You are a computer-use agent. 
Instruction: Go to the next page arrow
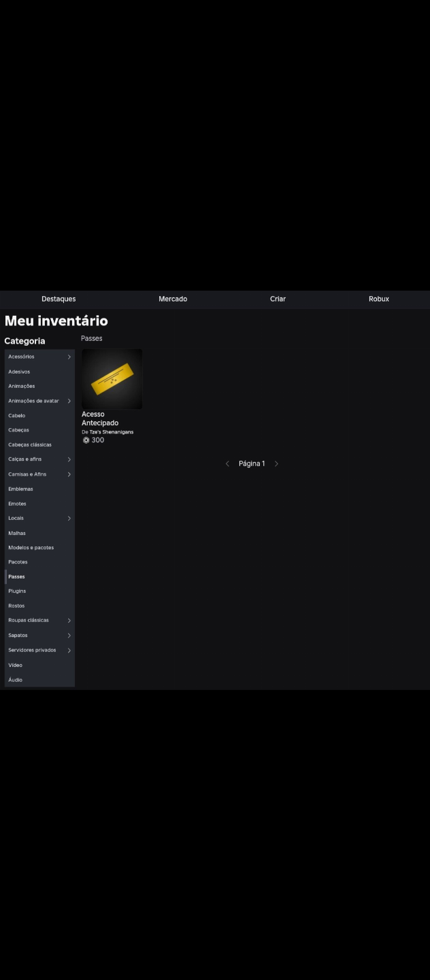click(276, 463)
